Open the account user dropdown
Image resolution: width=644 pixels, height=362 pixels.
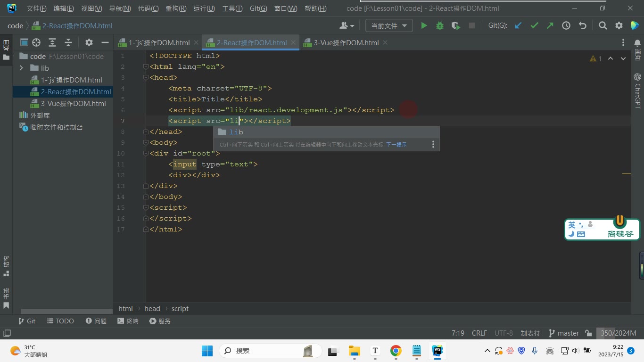coord(347,26)
